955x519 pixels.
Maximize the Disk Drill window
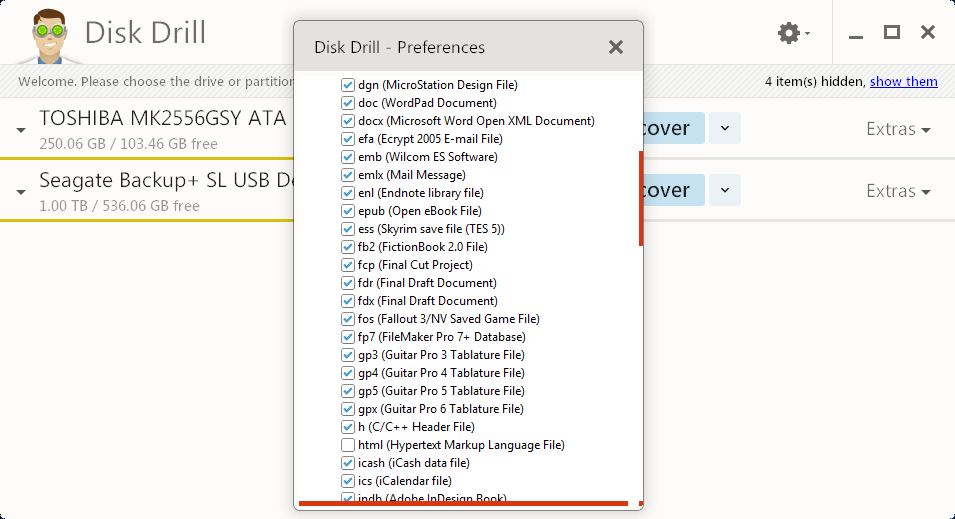(892, 32)
